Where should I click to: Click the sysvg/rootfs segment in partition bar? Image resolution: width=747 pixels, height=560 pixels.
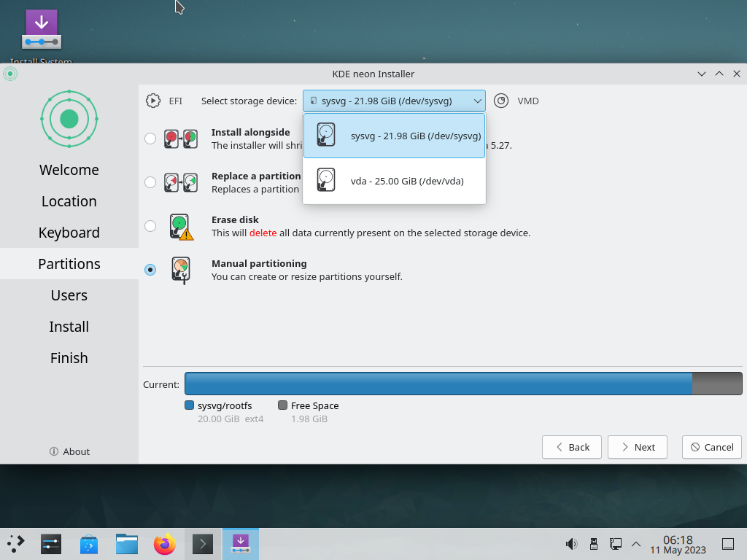438,384
